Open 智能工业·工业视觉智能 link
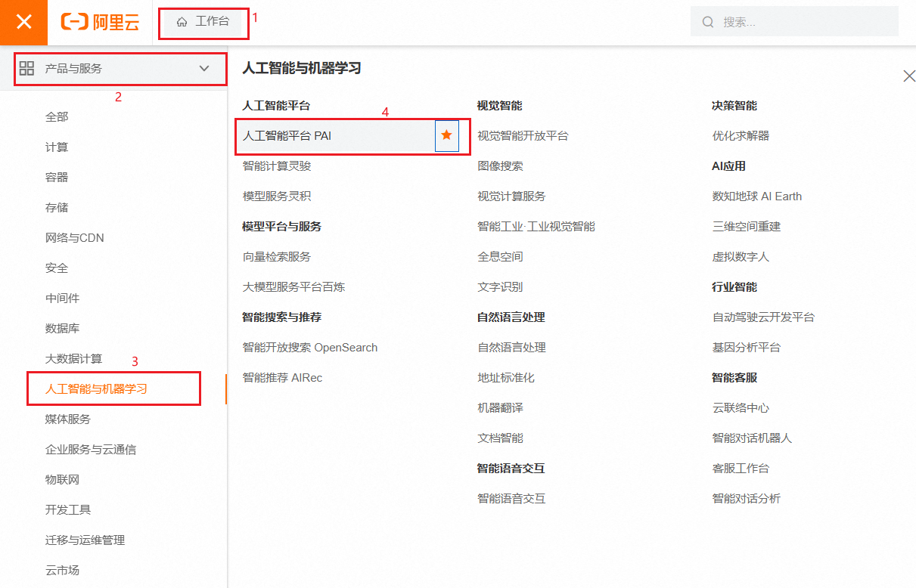 536,227
